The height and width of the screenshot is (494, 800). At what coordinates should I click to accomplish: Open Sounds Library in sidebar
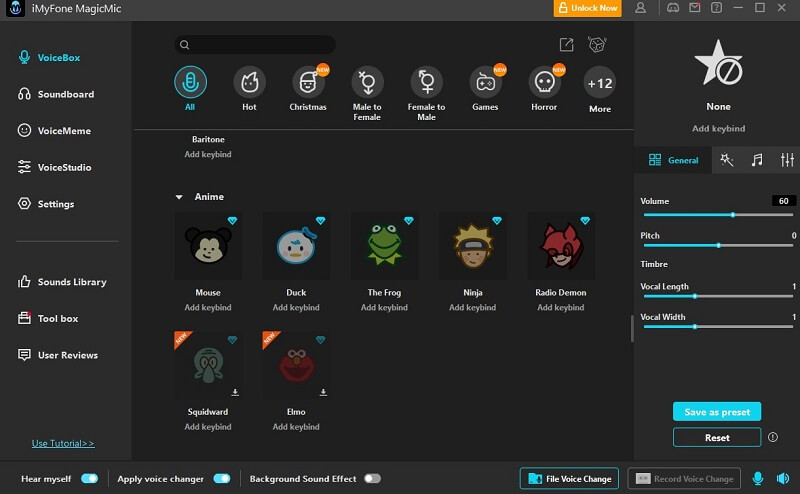click(x=62, y=282)
